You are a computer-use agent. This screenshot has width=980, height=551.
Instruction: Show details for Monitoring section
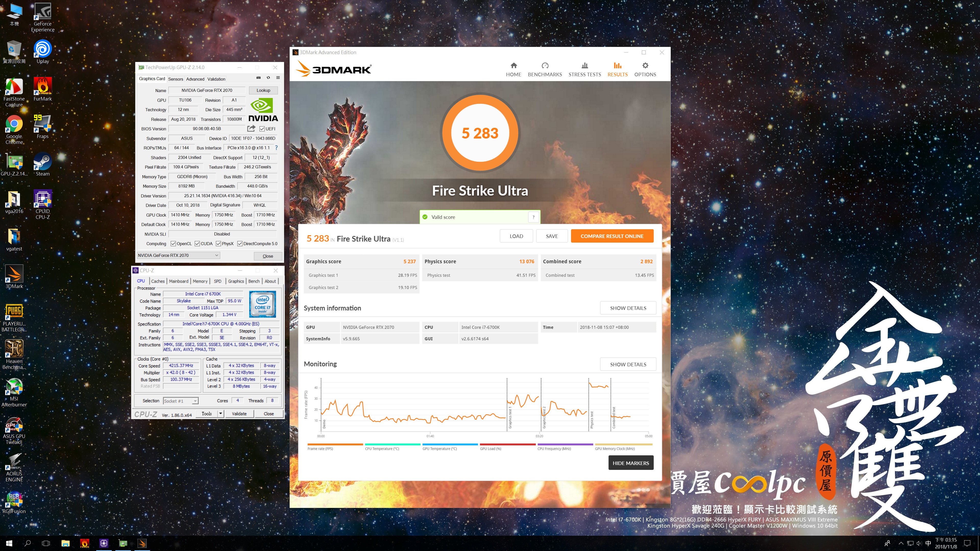(x=628, y=364)
